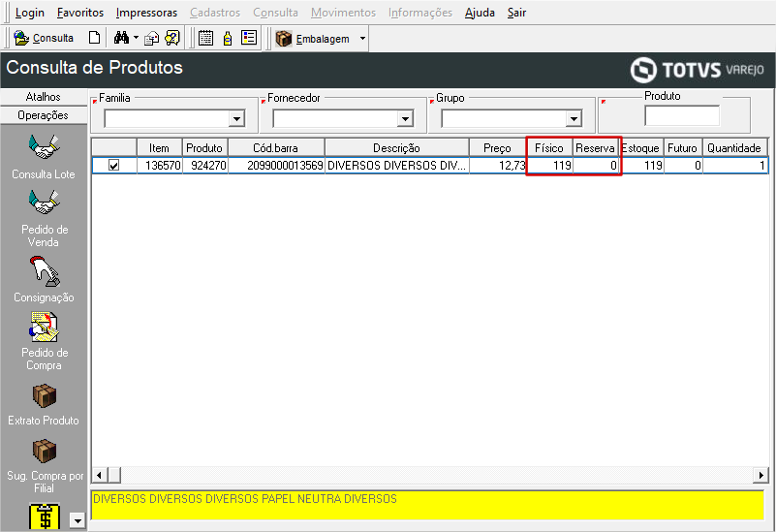Click the colored list toolbar icon
The width and height of the screenshot is (776, 532).
[248, 38]
